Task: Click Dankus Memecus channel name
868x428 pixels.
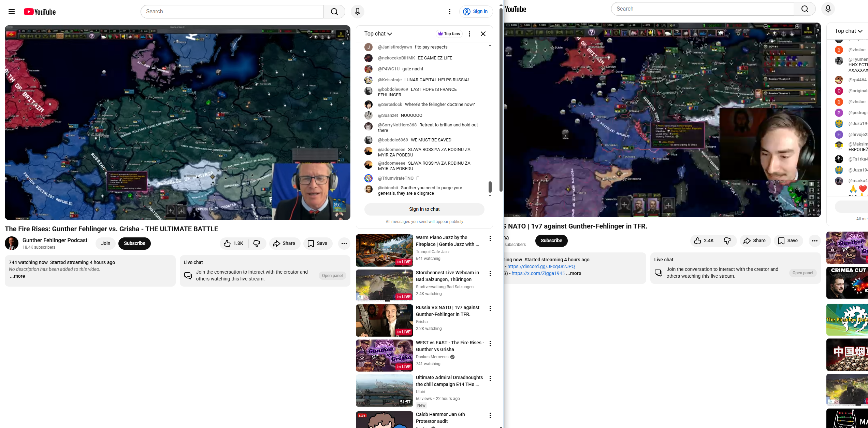Action: pyautogui.click(x=432, y=357)
